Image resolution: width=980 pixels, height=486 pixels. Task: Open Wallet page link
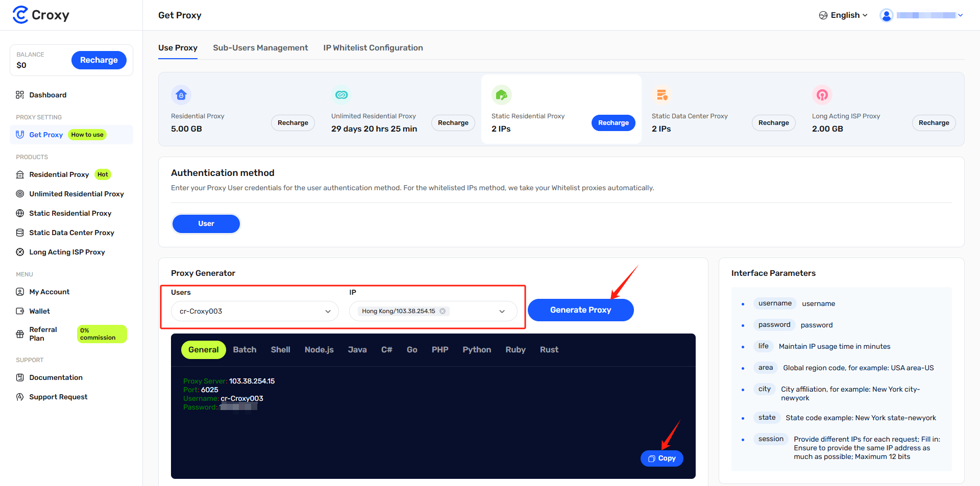39,311
